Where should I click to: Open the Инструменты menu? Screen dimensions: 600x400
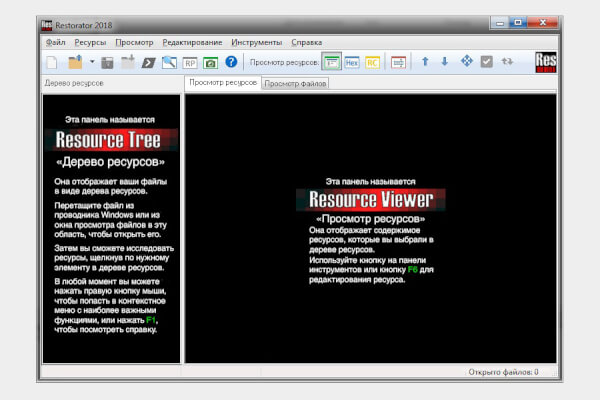pyautogui.click(x=256, y=42)
